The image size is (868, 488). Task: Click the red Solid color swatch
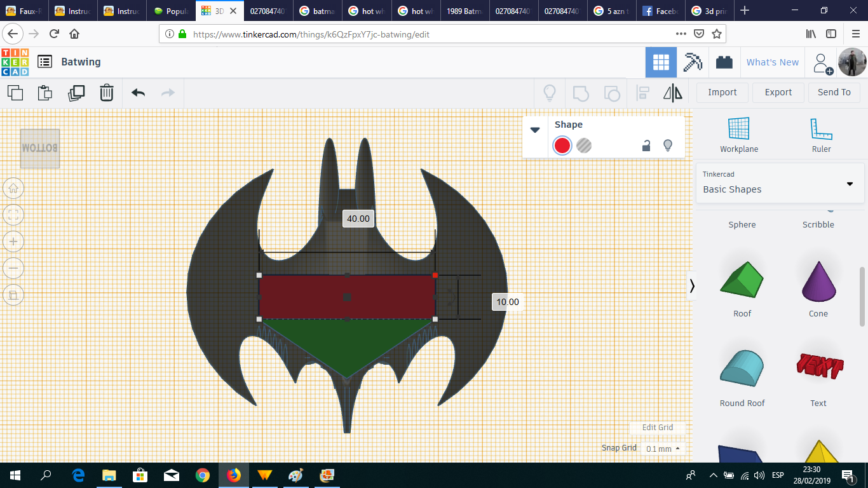click(562, 146)
